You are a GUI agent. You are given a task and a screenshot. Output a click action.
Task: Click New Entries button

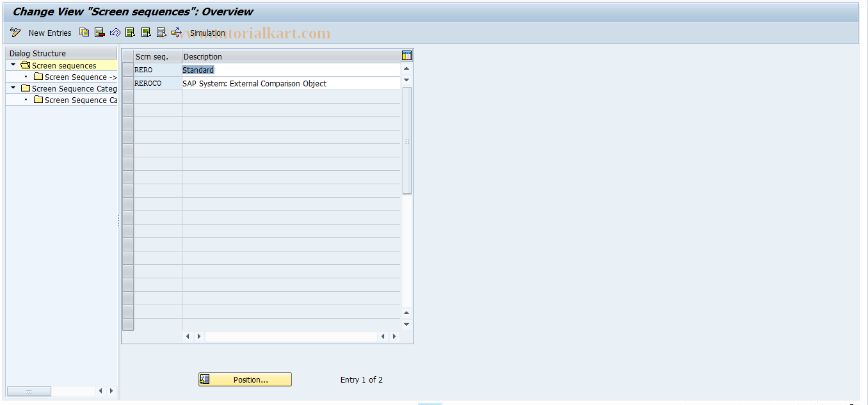tap(50, 33)
